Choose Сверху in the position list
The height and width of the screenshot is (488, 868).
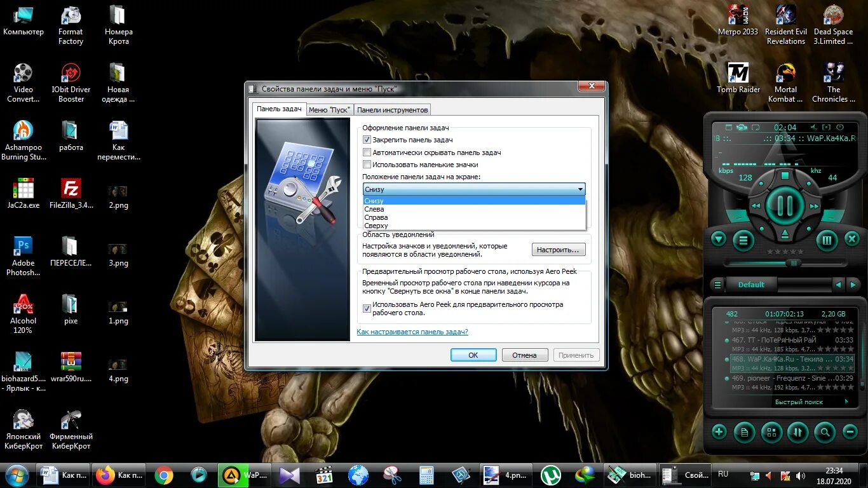pos(474,226)
